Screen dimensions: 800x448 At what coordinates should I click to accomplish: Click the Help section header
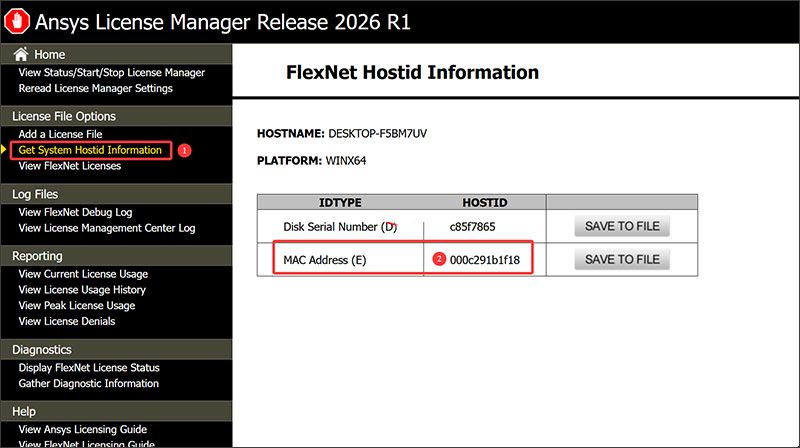(x=116, y=411)
